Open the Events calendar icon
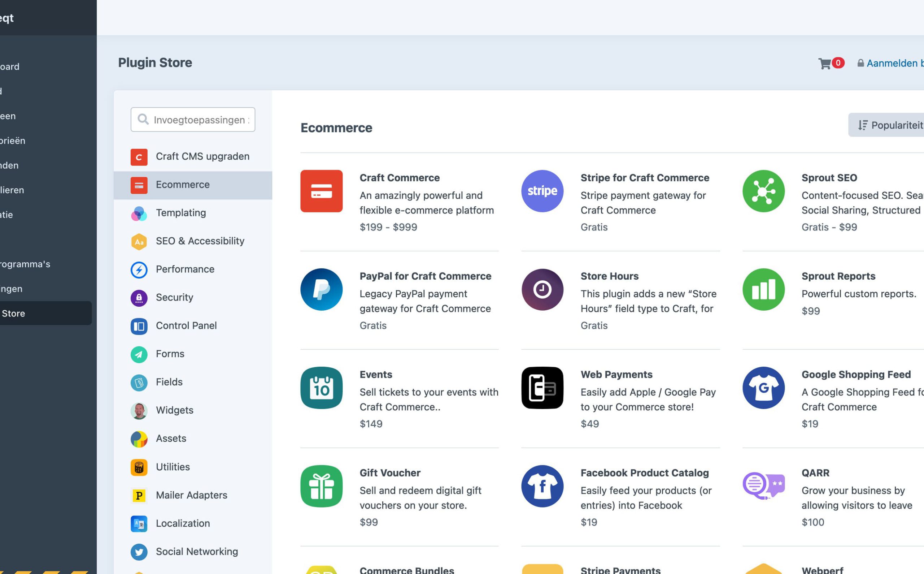924x574 pixels. pos(321,388)
